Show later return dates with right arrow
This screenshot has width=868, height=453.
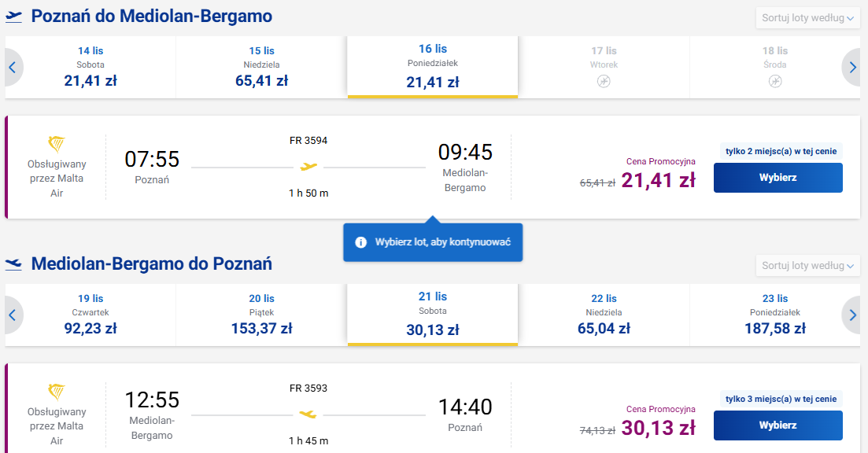[x=852, y=315]
